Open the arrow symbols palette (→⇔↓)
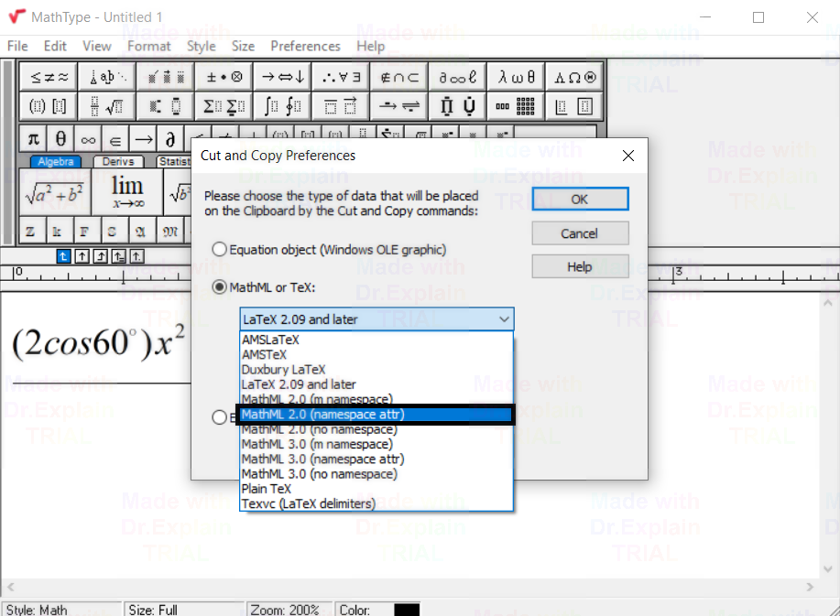This screenshot has height=616, width=840. coord(282,77)
